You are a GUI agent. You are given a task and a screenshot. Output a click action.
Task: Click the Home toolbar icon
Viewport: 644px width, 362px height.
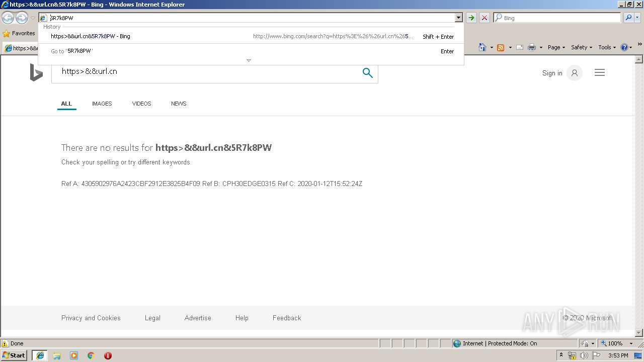point(482,47)
